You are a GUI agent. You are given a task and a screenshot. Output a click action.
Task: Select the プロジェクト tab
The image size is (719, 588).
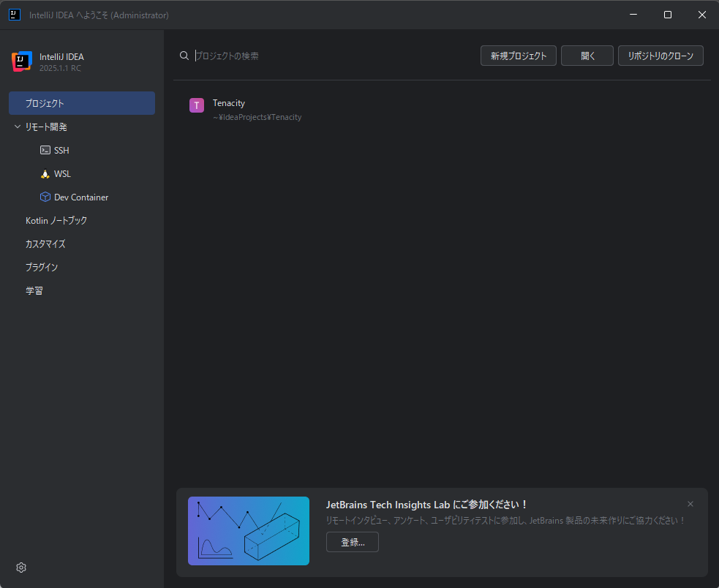(x=82, y=103)
